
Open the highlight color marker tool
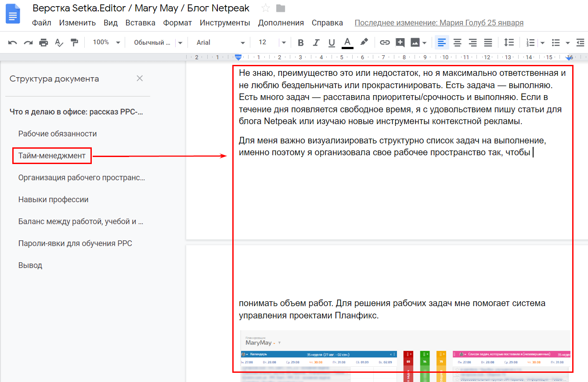(364, 42)
